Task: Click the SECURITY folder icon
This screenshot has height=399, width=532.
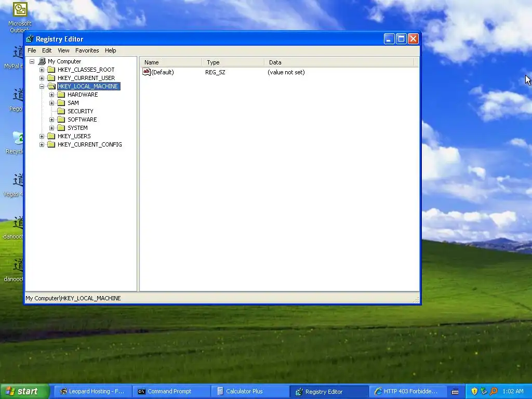Action: [61, 111]
